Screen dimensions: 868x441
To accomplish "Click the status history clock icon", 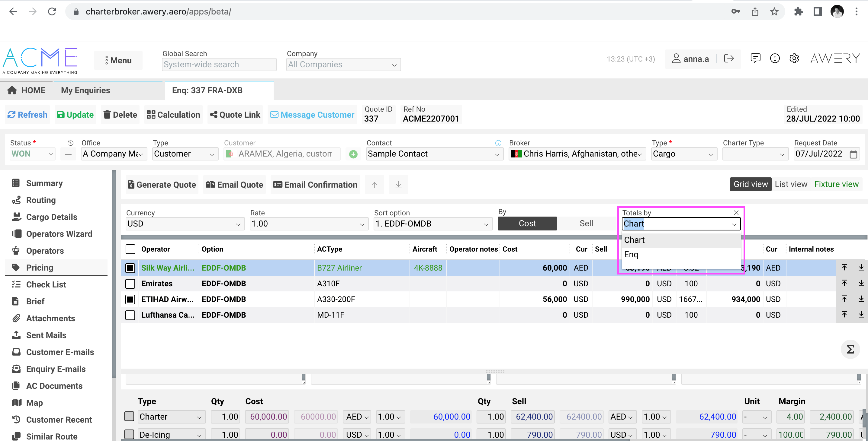I will (70, 143).
